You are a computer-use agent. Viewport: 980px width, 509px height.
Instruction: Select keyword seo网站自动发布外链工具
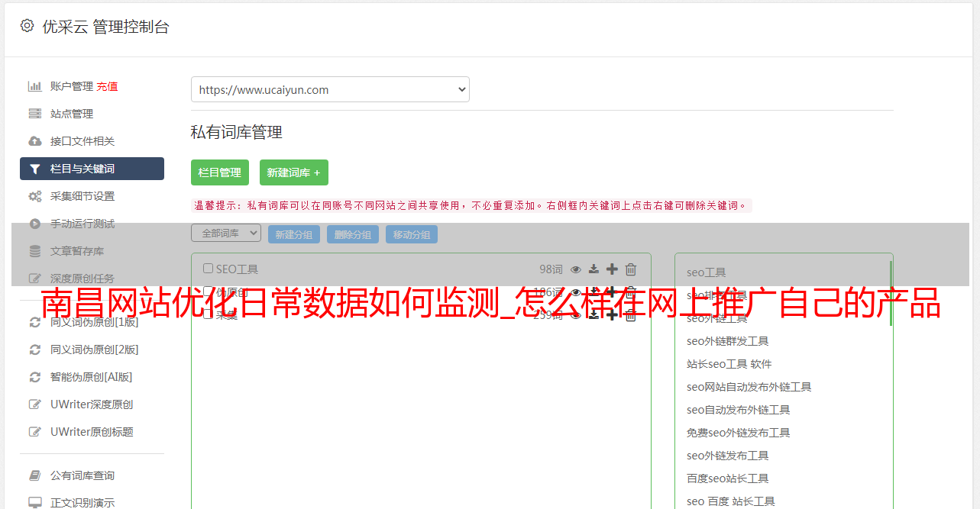(749, 387)
